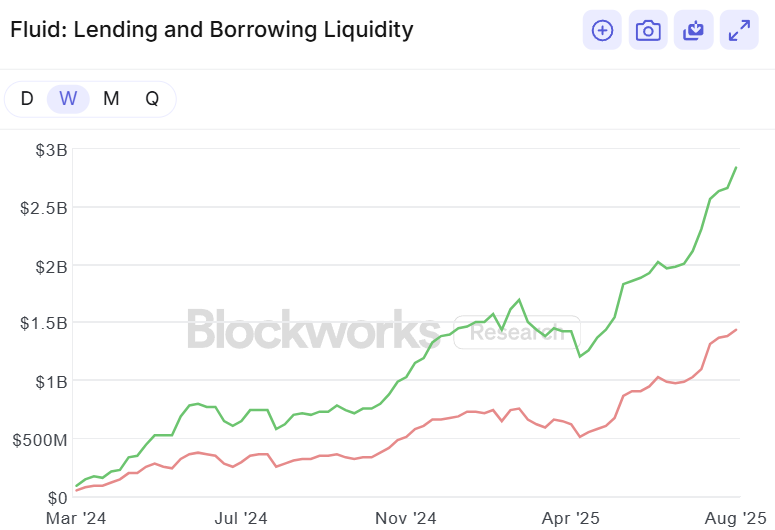775x530 pixels.
Task: Click the red line's final end point
Action: click(737, 330)
